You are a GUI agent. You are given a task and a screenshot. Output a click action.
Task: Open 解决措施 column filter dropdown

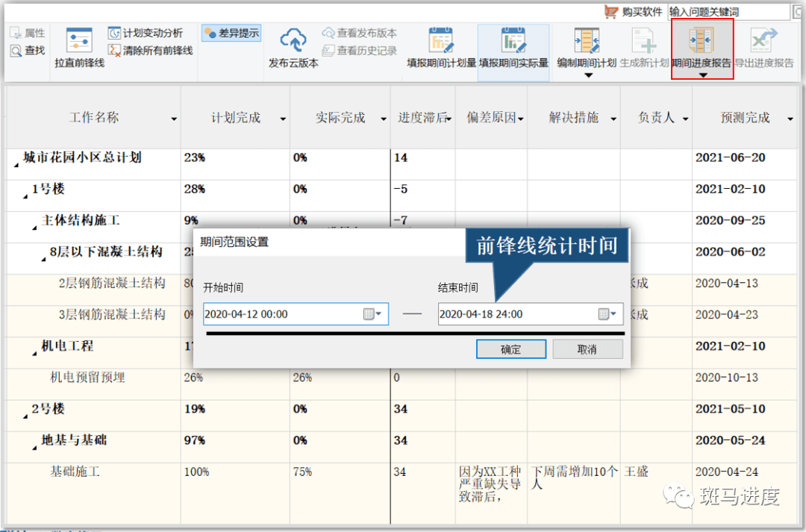click(x=613, y=119)
